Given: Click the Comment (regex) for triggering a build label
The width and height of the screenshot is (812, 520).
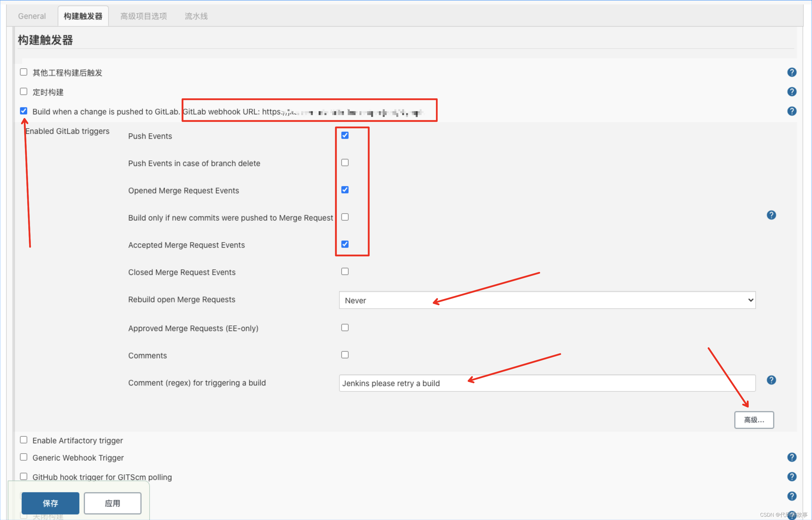Looking at the screenshot, I should pyautogui.click(x=197, y=383).
